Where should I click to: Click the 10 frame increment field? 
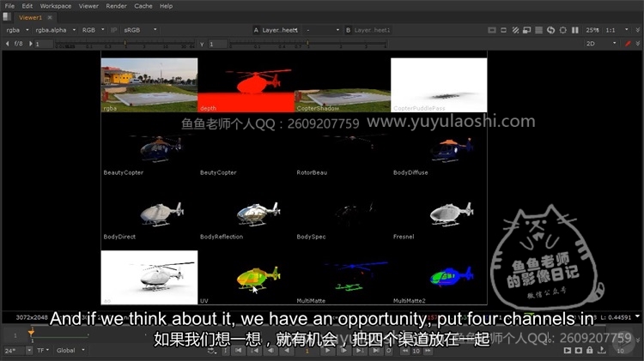(x=416, y=352)
